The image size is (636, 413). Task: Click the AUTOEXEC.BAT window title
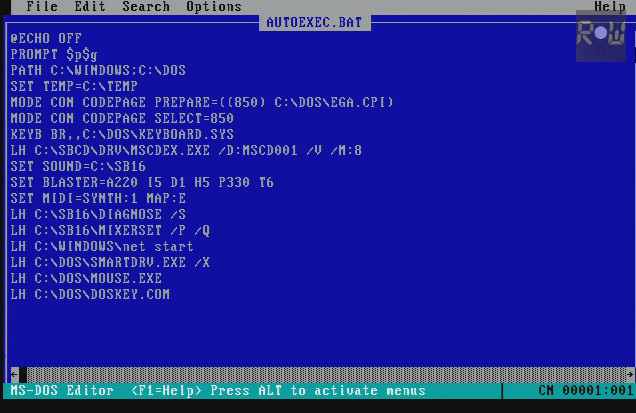coord(314,22)
